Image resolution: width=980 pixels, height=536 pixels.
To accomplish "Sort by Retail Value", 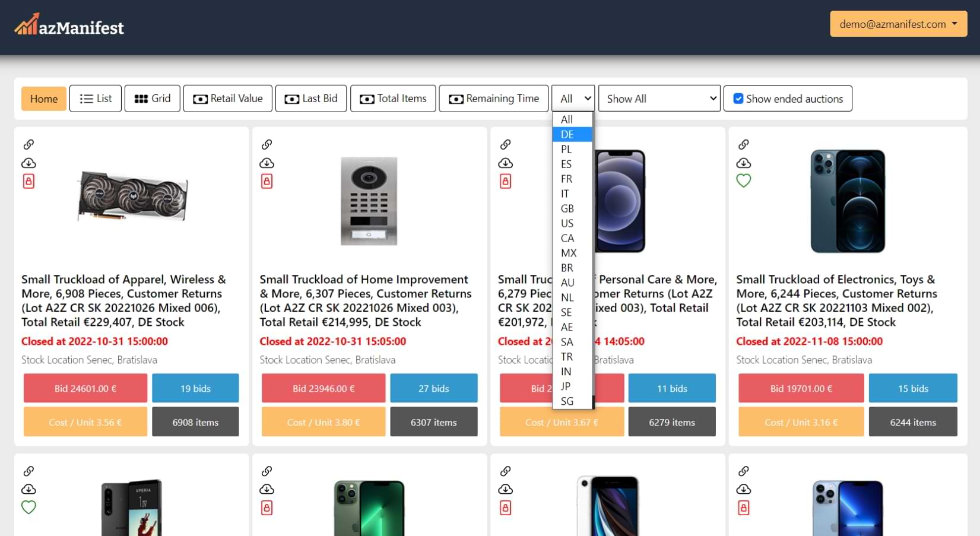I will [x=228, y=99].
